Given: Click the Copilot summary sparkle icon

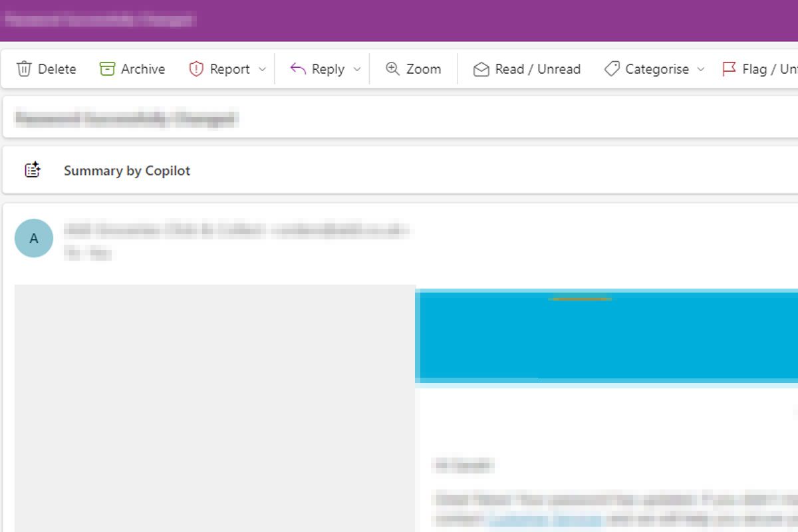Looking at the screenshot, I should pyautogui.click(x=33, y=170).
